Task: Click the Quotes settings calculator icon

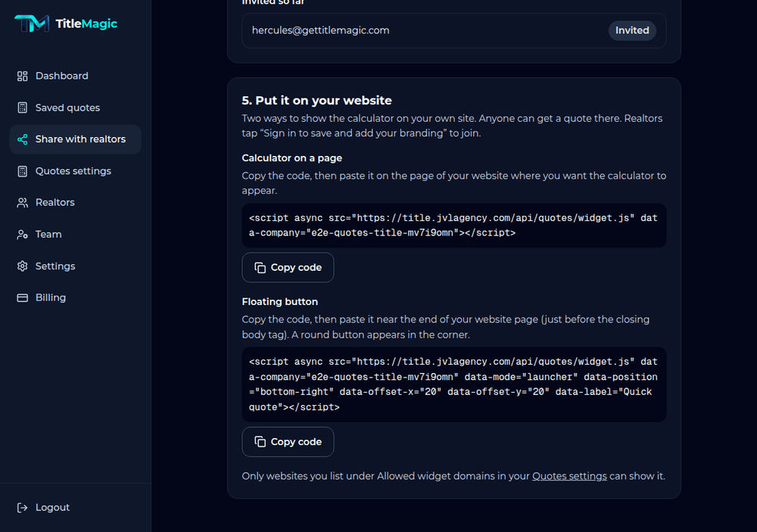Action: coord(22,171)
